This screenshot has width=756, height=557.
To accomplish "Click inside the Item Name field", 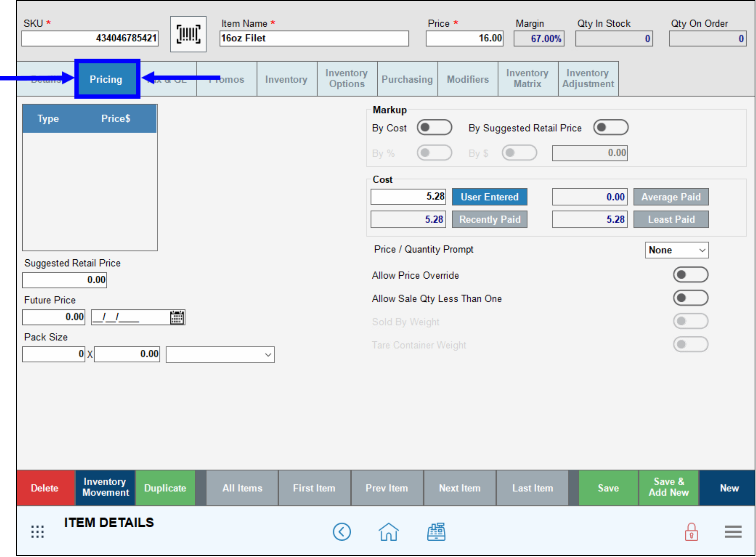I will point(314,38).
